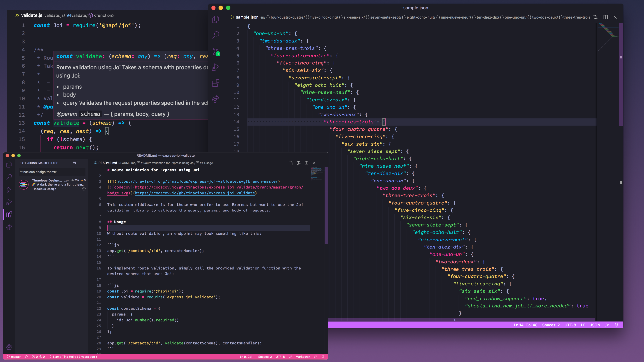Image resolution: width=644 pixels, height=362 pixels.
Task: Change Spaces: 2 in sample.json status bar
Action: [551, 325]
